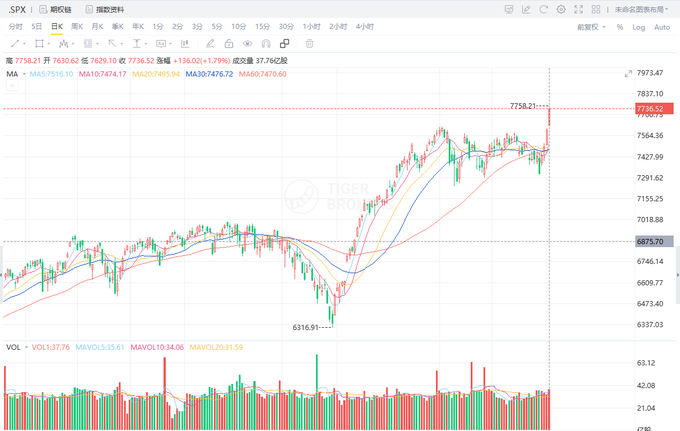Viewport: 680px width, 431px height.
Task: Toggle the % percentage scale
Action: pyautogui.click(x=620, y=27)
